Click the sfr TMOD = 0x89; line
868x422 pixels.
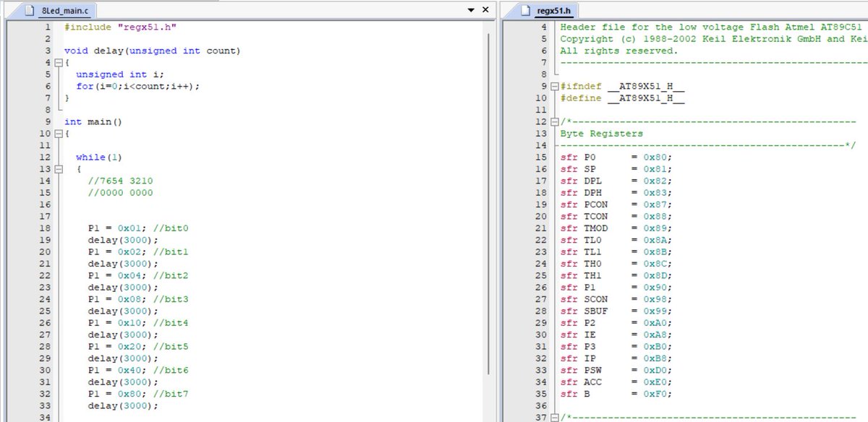[616, 228]
